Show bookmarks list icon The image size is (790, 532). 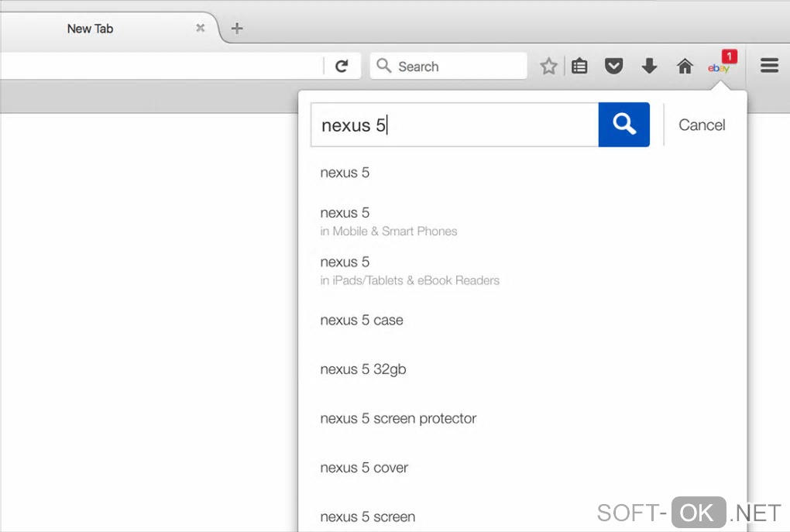[x=579, y=67]
